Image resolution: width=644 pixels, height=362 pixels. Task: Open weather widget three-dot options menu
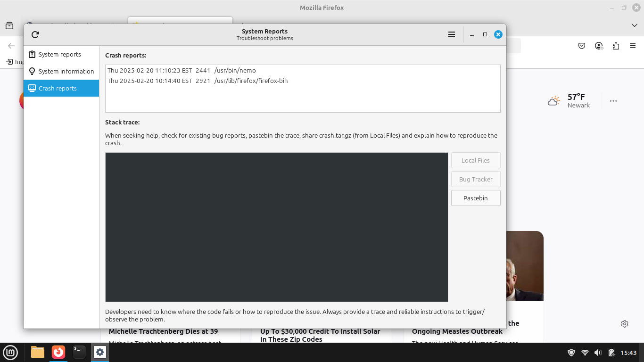point(613,101)
